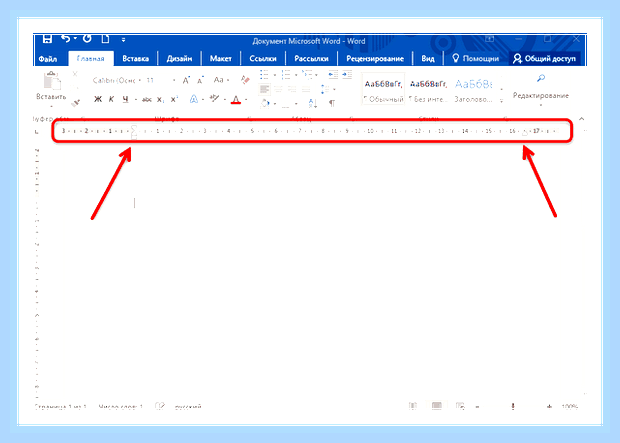Expand the styles gallery more arrow
This screenshot has width=620, height=443.
point(501,101)
